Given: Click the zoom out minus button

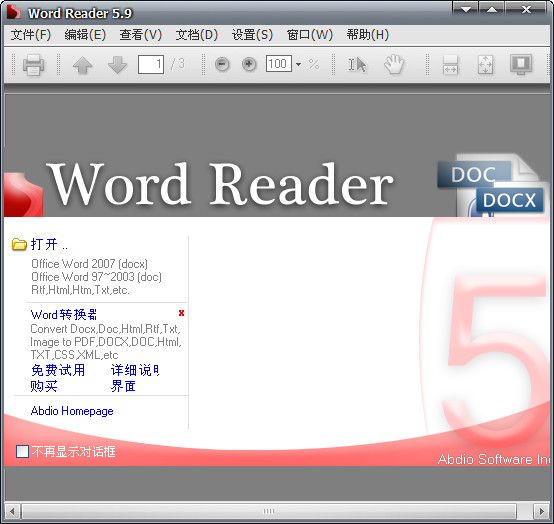Looking at the screenshot, I should (x=222, y=64).
